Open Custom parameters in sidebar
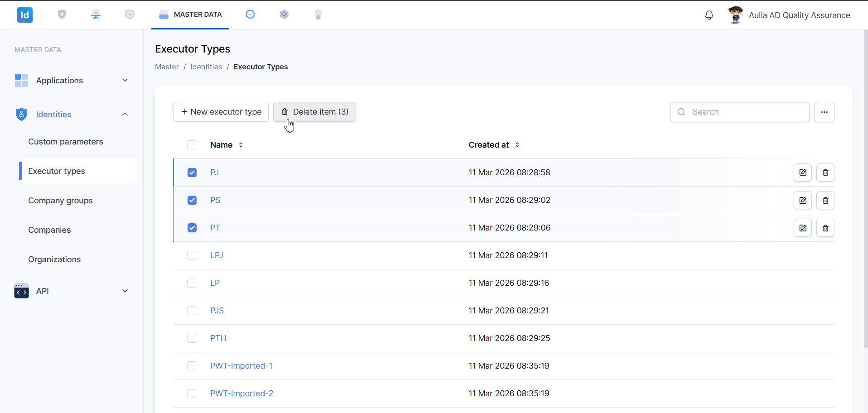 point(66,142)
